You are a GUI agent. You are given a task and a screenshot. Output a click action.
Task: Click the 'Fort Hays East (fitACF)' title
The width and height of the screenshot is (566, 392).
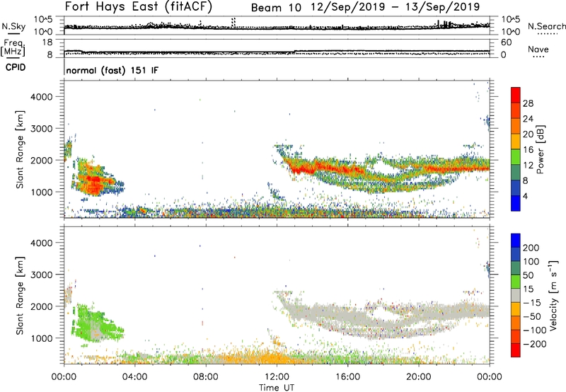[x=138, y=6]
